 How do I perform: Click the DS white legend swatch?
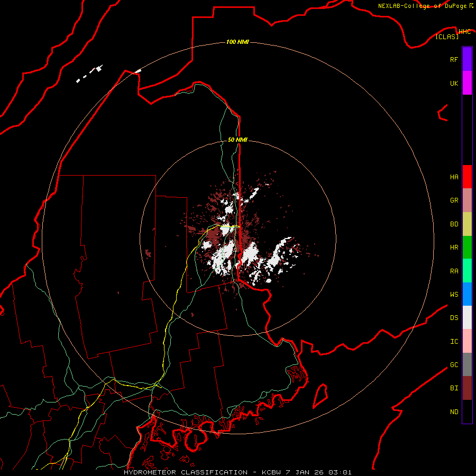(x=467, y=317)
